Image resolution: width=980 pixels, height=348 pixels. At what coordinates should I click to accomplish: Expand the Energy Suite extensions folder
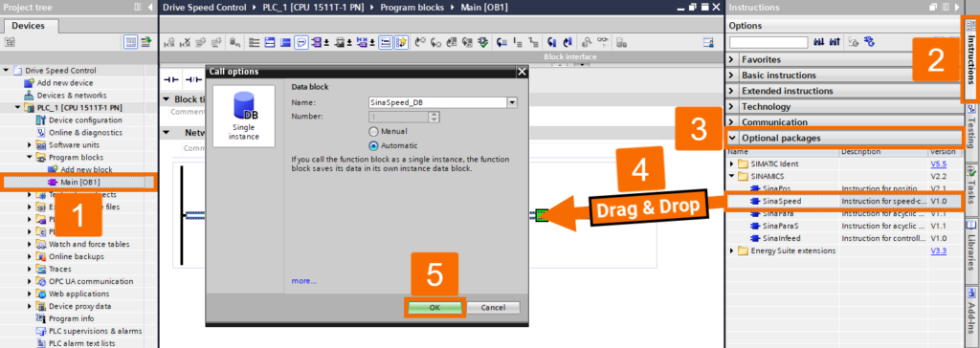click(733, 250)
